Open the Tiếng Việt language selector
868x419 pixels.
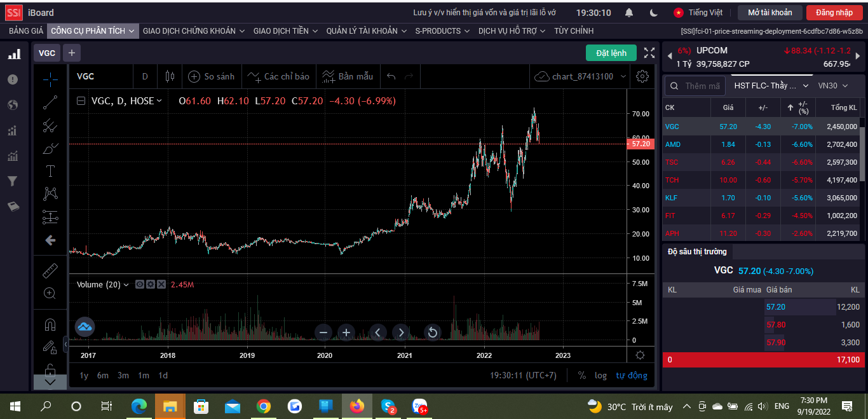click(698, 13)
